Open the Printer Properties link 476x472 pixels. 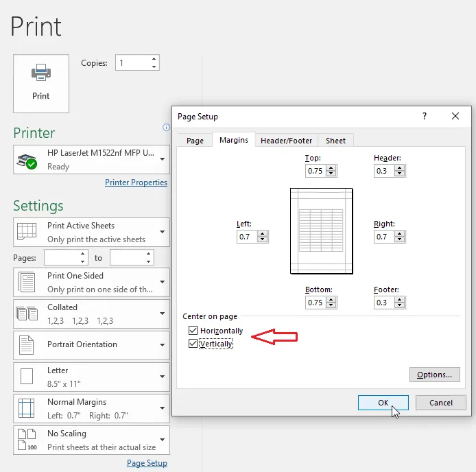[x=136, y=182]
